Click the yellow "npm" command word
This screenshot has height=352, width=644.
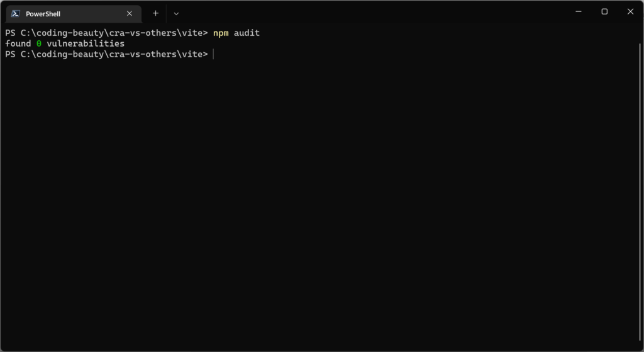click(x=221, y=33)
